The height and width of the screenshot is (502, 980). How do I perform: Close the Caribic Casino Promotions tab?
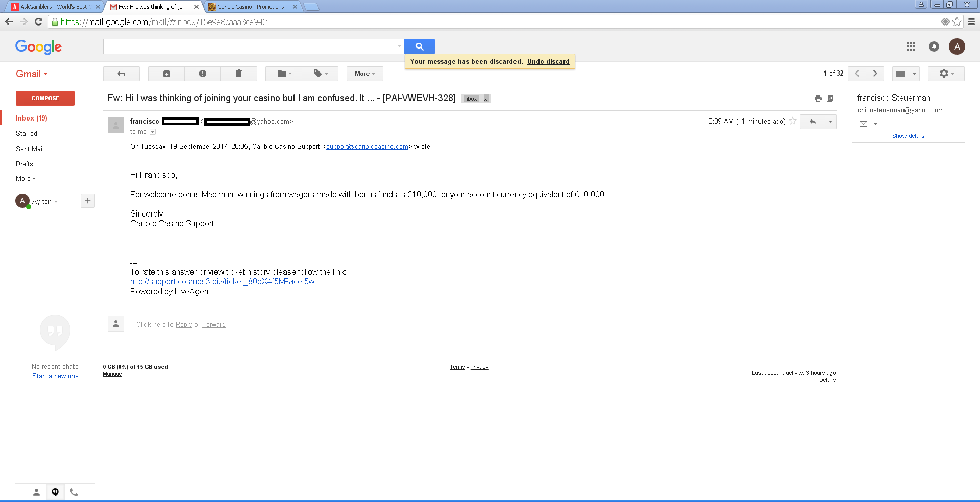tap(295, 7)
